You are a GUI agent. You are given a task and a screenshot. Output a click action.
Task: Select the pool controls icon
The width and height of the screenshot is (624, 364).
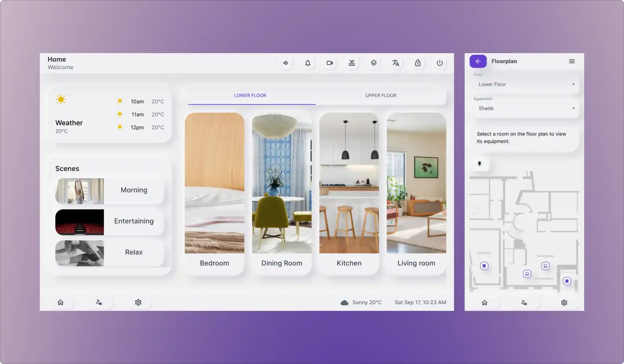tap(352, 63)
